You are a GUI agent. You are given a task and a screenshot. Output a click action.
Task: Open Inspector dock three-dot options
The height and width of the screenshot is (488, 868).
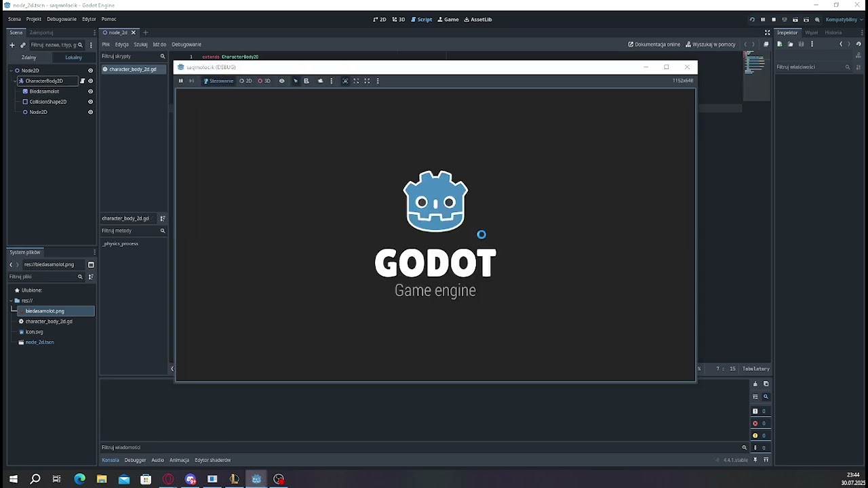click(x=861, y=33)
